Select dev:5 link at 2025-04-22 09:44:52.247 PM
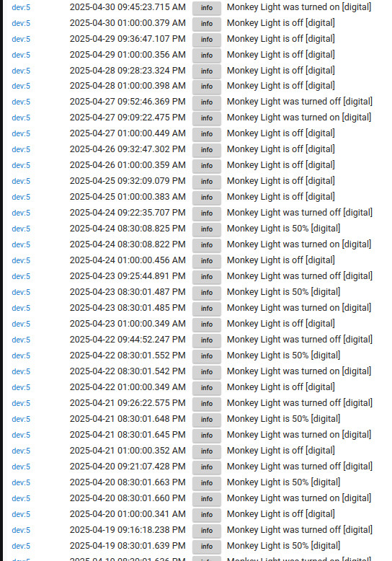 click(x=21, y=340)
